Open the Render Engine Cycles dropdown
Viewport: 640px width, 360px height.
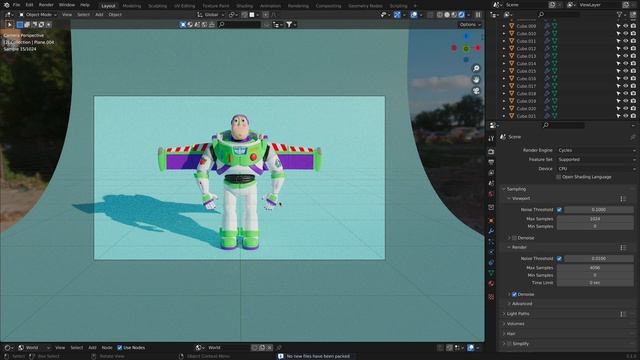596,150
